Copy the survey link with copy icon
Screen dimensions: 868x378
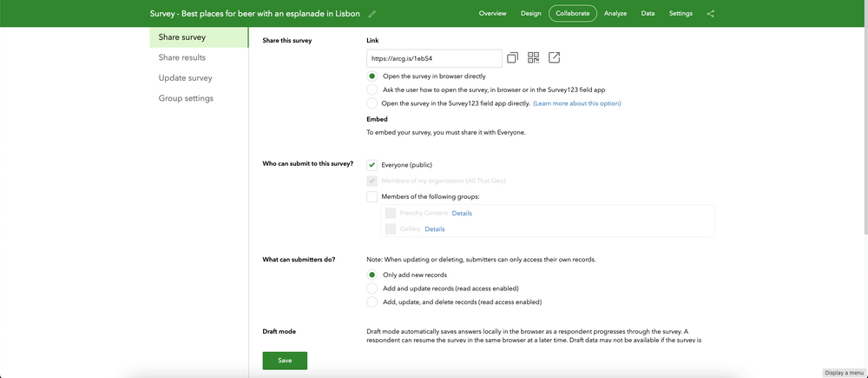[512, 58]
